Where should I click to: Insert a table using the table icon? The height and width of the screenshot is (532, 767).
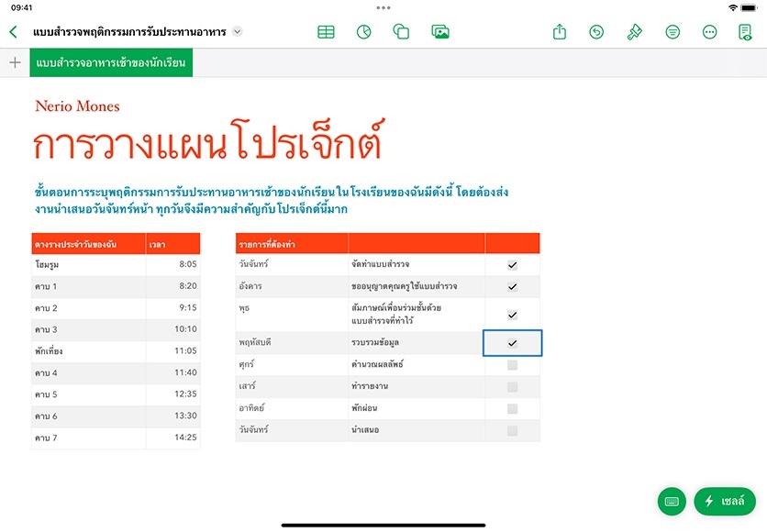326,32
